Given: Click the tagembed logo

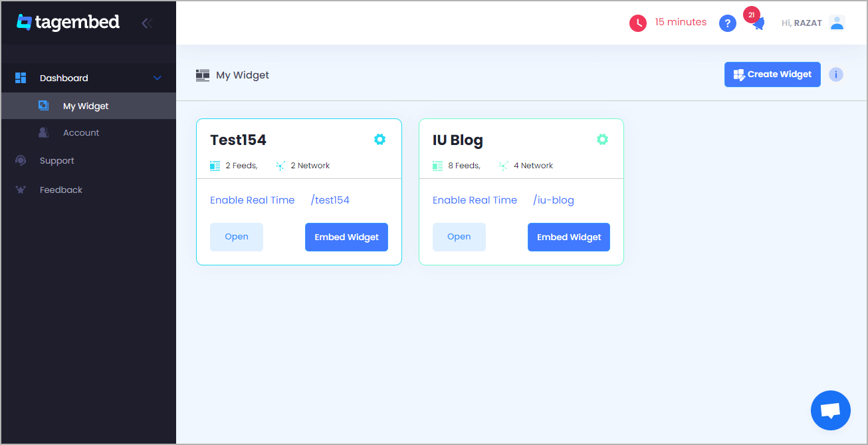Looking at the screenshot, I should pyautogui.click(x=68, y=23).
